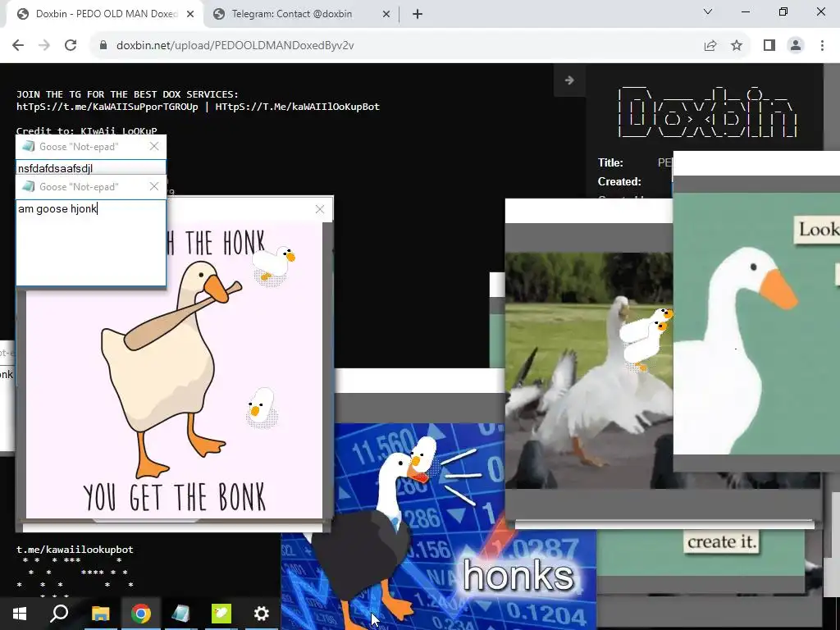840x630 pixels.
Task: Open a new tab with the plus button
Action: point(418,14)
